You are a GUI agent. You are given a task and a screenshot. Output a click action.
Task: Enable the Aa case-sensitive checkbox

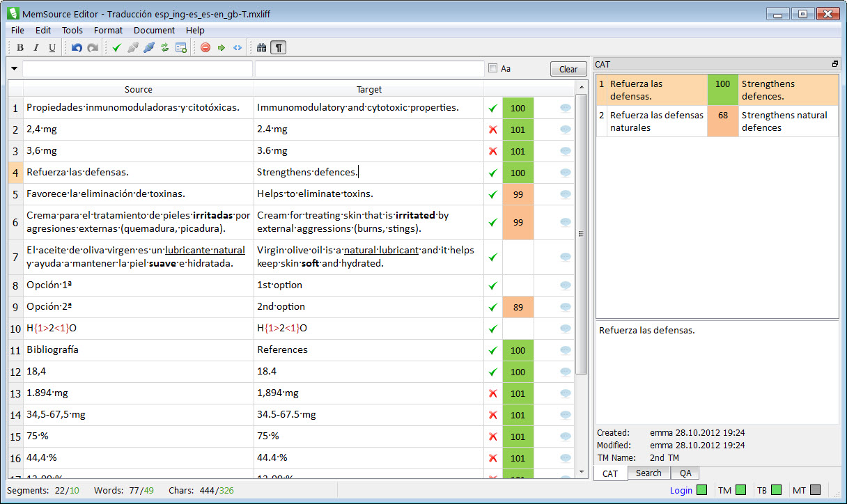pyautogui.click(x=493, y=68)
